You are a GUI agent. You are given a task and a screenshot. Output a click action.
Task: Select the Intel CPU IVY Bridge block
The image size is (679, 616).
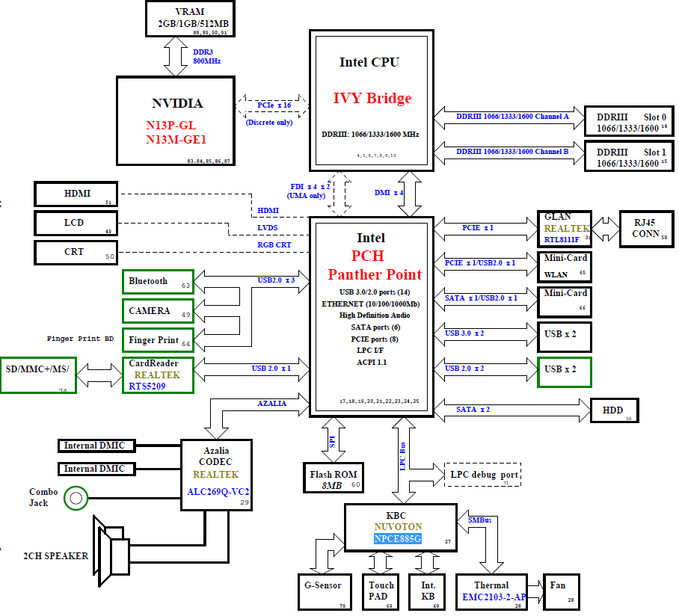click(372, 101)
